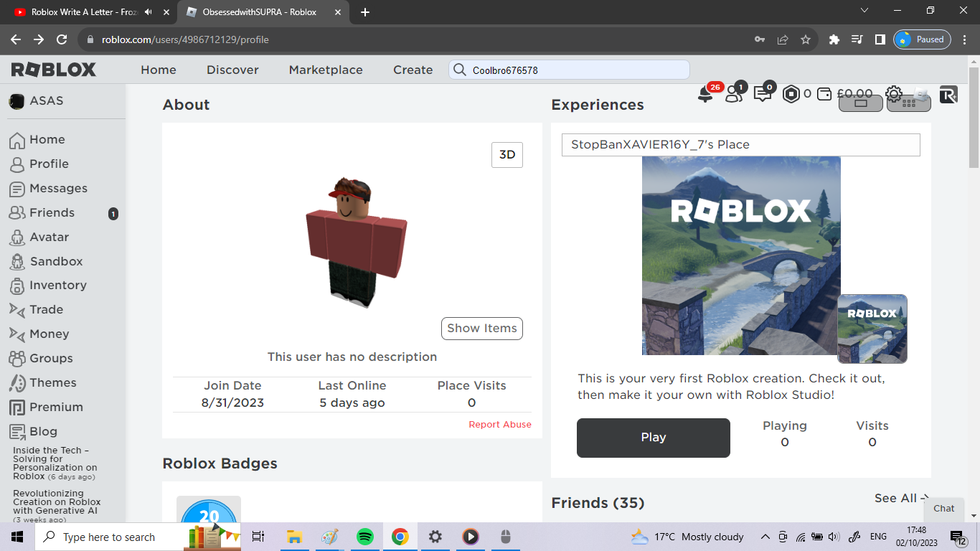
Task: Toggle avatar view to 3D
Action: pos(507,155)
